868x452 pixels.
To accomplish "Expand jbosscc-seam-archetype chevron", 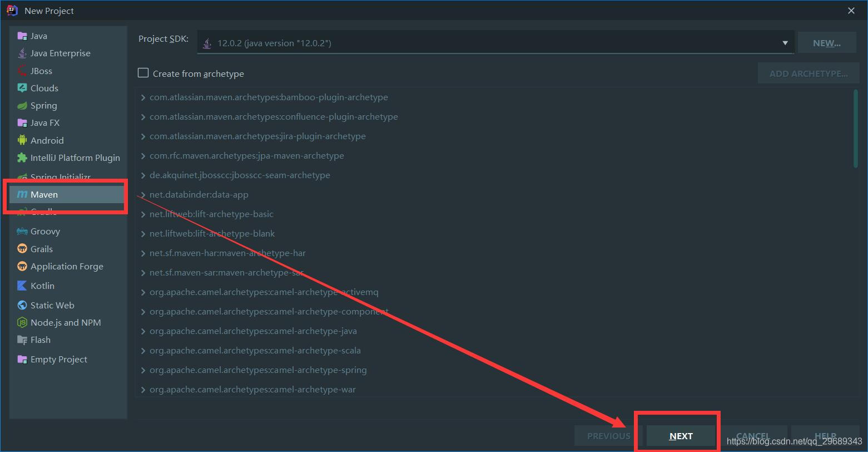I will tap(143, 175).
